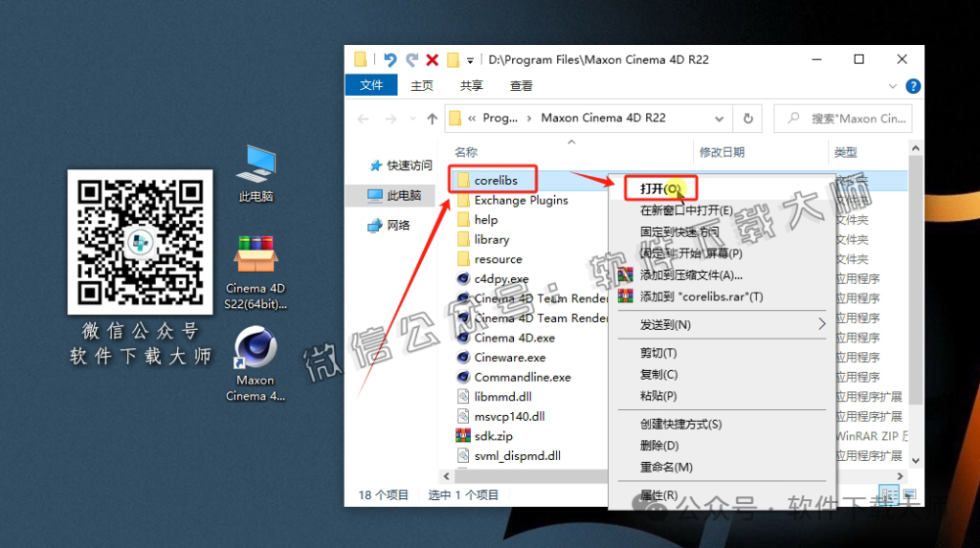Open the blue help question mark icon

pyautogui.click(x=912, y=86)
